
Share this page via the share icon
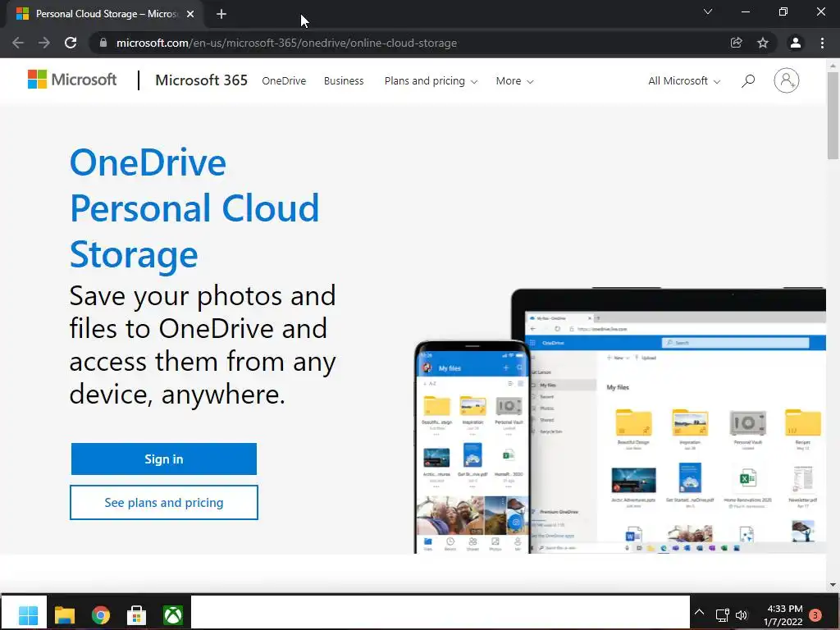click(x=737, y=43)
